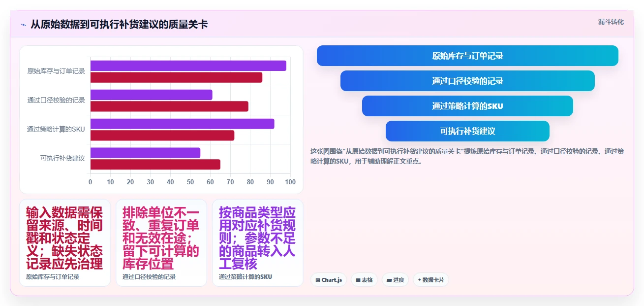The height and width of the screenshot is (306, 644).
Task: Select the 通过口径校验的记录 funnel stage
Action: tap(467, 81)
